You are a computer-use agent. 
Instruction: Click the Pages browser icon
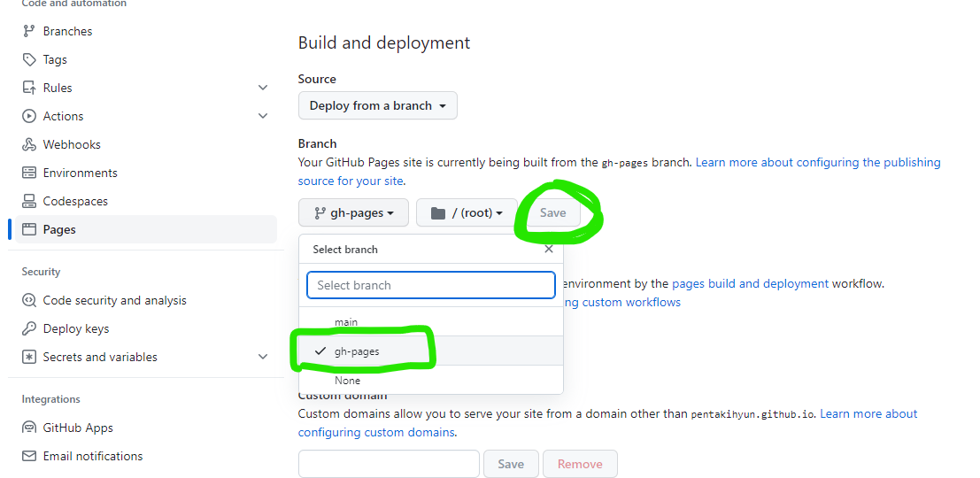28,229
